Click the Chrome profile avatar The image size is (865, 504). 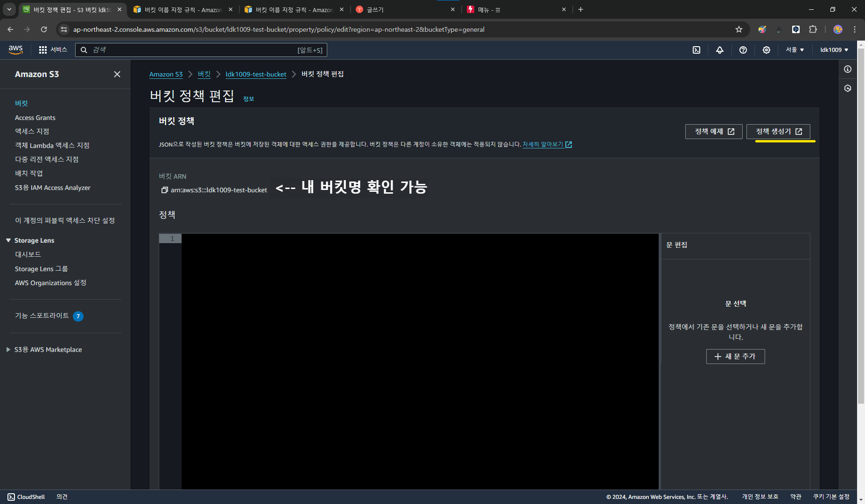(838, 29)
